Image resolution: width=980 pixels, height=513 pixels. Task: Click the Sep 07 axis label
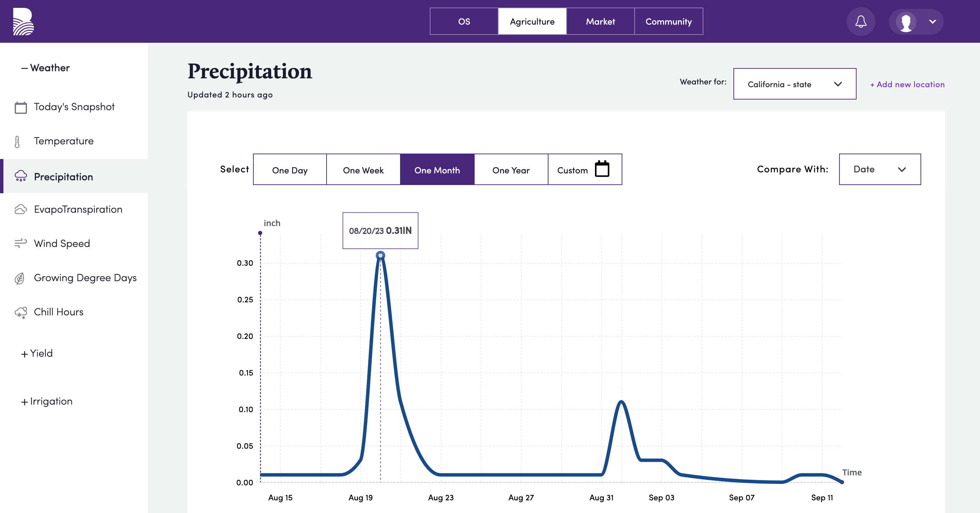tap(741, 497)
